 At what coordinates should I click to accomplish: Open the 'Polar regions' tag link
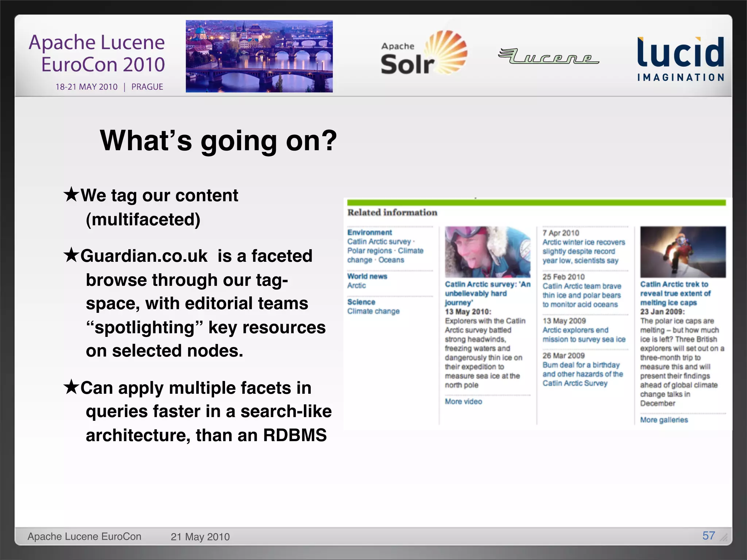tap(369, 250)
